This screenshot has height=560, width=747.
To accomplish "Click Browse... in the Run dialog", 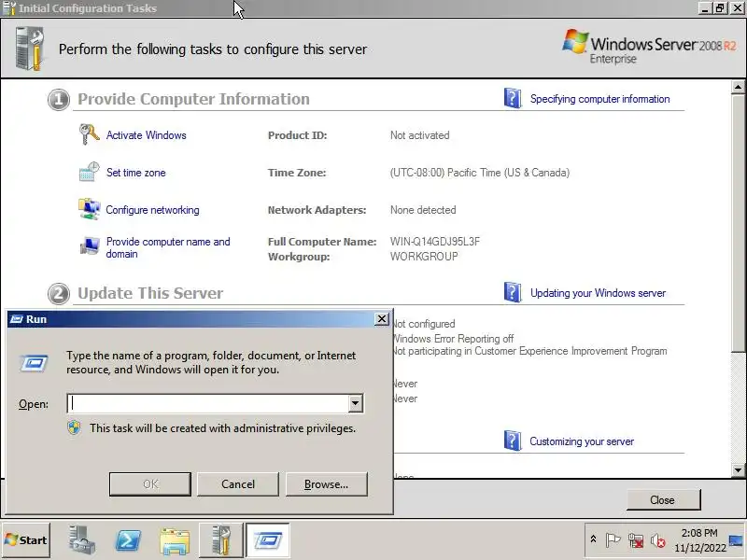I will 326,483.
